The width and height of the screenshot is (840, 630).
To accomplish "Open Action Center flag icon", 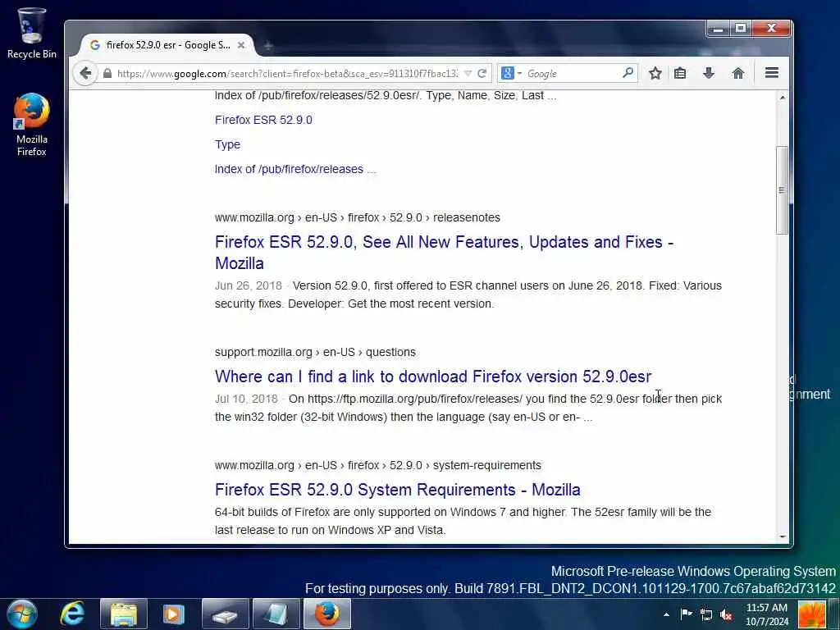I will [x=687, y=614].
